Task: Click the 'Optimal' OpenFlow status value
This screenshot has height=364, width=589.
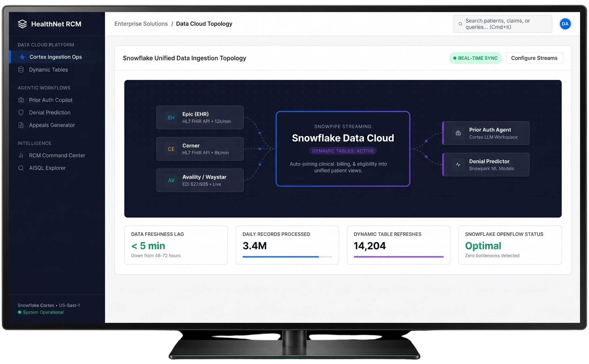Action: coord(483,246)
